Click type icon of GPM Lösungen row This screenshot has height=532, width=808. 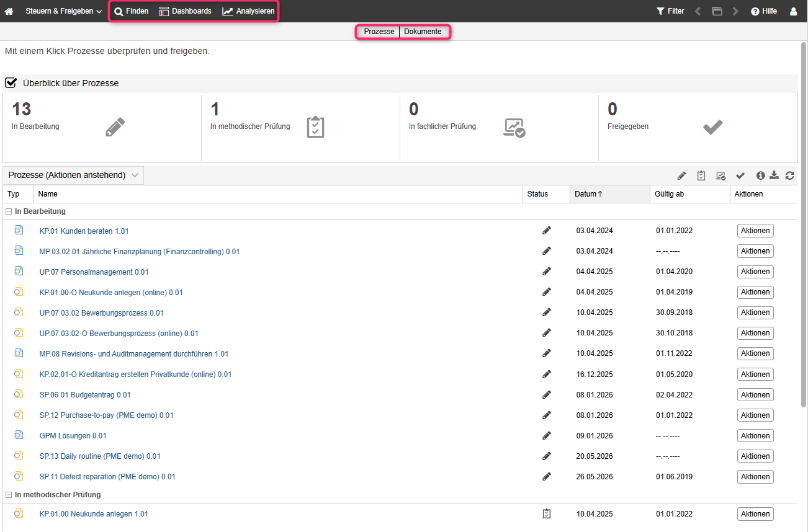19,435
